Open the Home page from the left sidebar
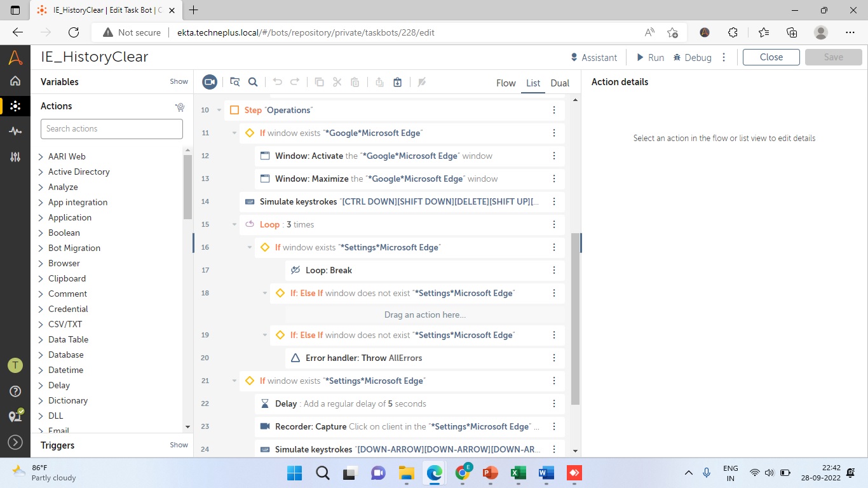The width and height of the screenshot is (868, 488). [x=15, y=81]
